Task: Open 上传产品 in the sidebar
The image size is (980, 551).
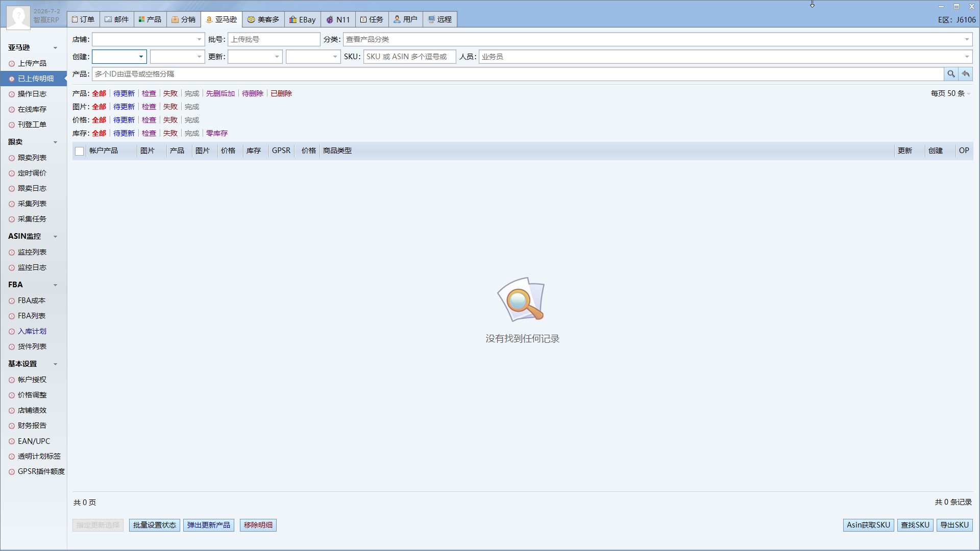Action: click(32, 63)
